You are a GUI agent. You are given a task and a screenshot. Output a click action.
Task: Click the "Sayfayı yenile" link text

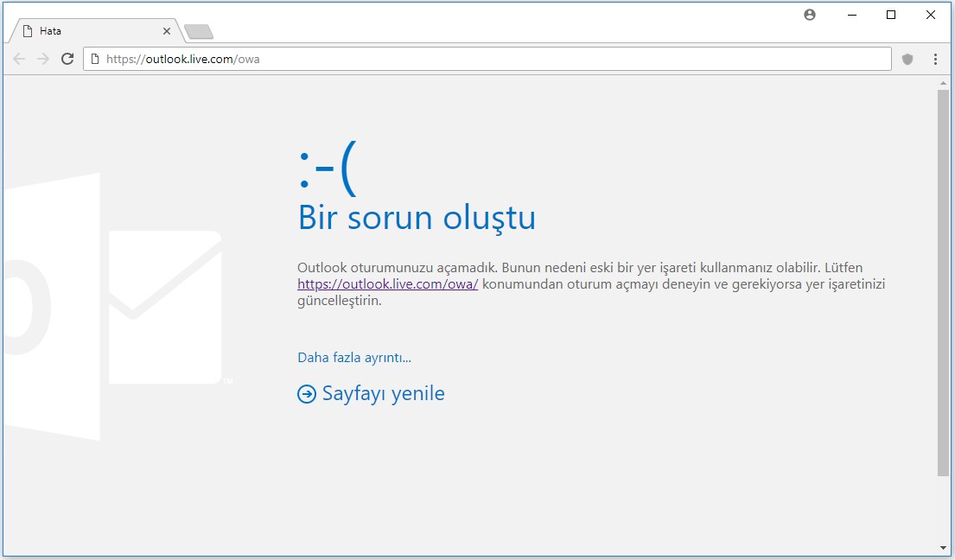[383, 394]
